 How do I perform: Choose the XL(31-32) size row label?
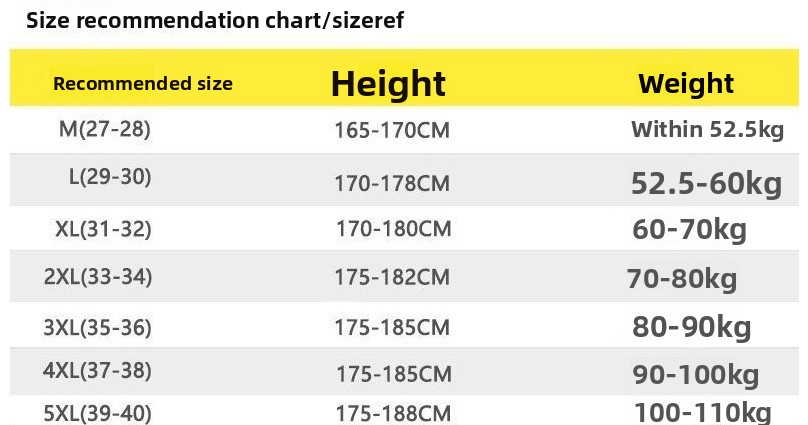[103, 229]
